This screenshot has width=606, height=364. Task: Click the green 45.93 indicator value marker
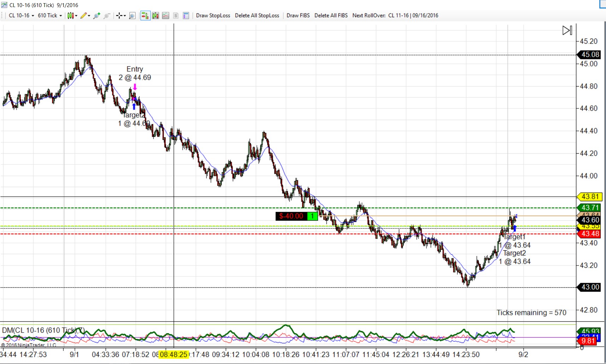[589, 331]
